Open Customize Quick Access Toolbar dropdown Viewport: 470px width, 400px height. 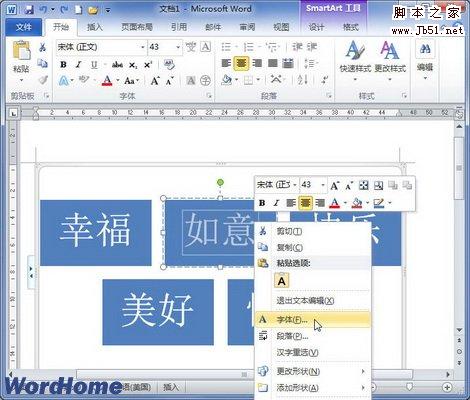[x=108, y=10]
